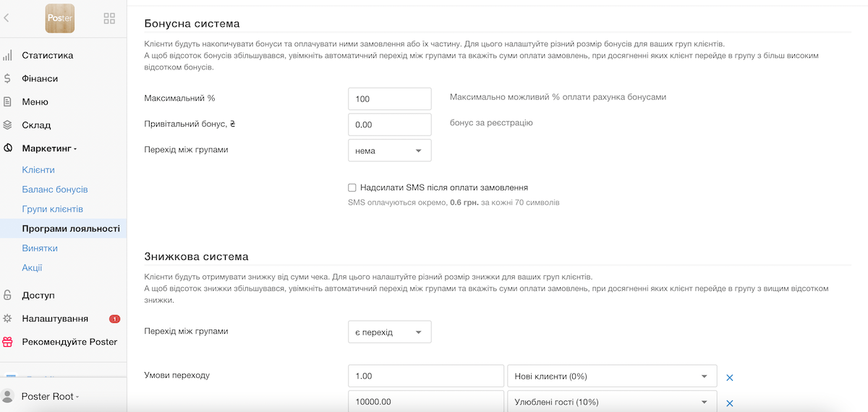Go to Групи клієнтів section
This screenshot has height=412, width=868.
pos(52,209)
